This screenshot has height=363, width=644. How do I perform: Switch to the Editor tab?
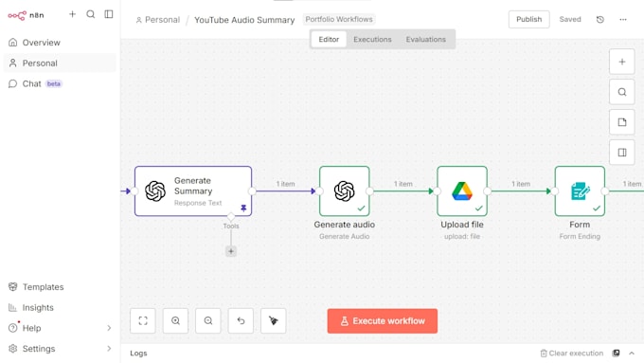pos(329,40)
